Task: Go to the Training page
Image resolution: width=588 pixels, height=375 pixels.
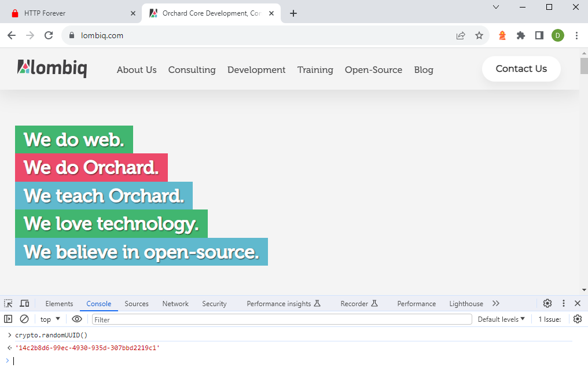Action: pyautogui.click(x=315, y=70)
